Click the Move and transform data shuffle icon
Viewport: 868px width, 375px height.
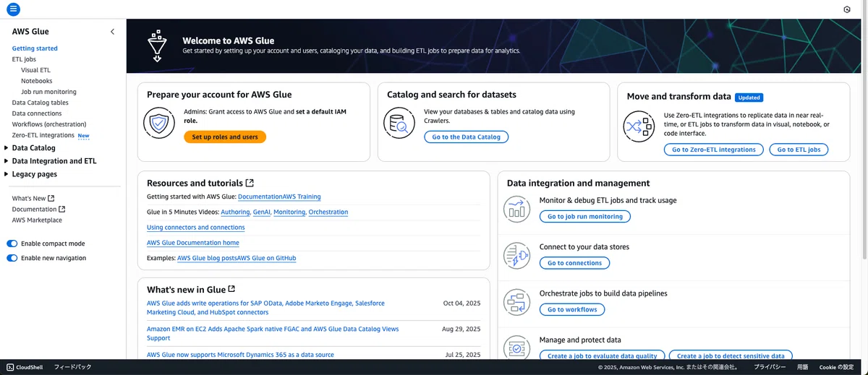(639, 127)
